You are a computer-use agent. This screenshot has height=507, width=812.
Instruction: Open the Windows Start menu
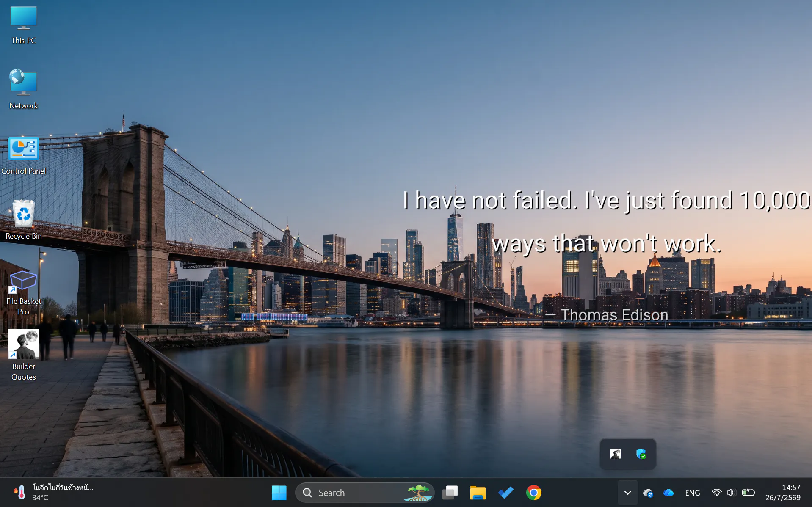tap(279, 493)
